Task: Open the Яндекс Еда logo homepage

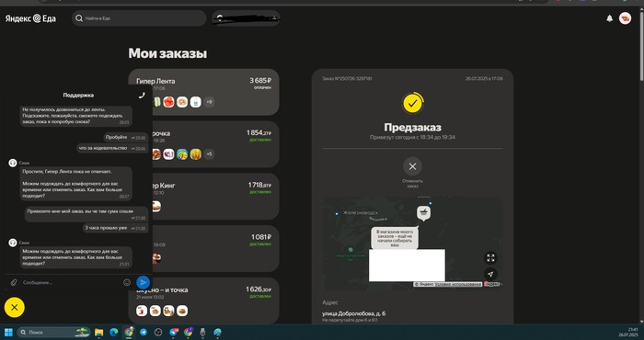Action: pos(30,18)
